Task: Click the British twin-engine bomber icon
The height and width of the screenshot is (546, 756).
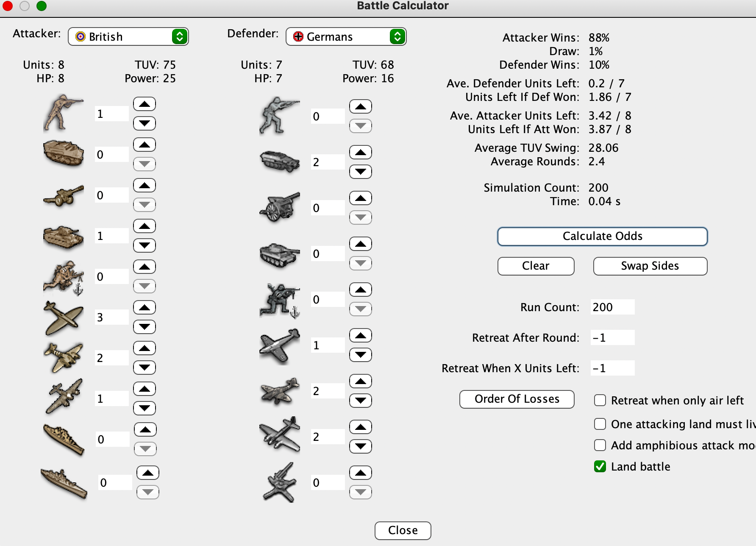Action: [64, 358]
